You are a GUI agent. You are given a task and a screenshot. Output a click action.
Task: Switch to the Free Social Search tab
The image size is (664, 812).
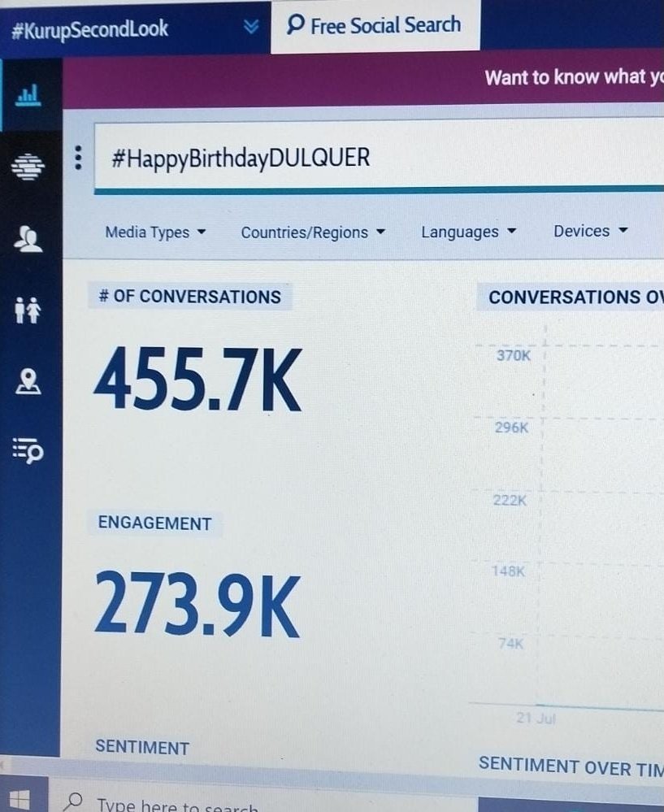click(x=375, y=25)
